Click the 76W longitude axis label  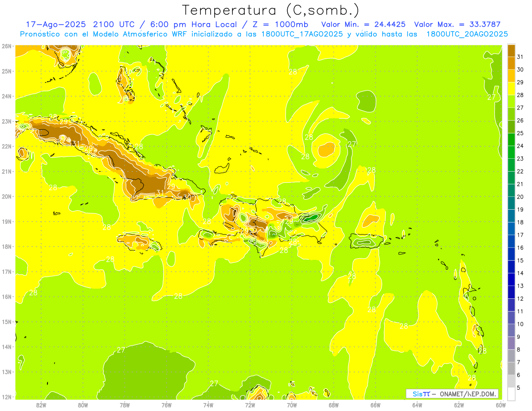(166, 405)
